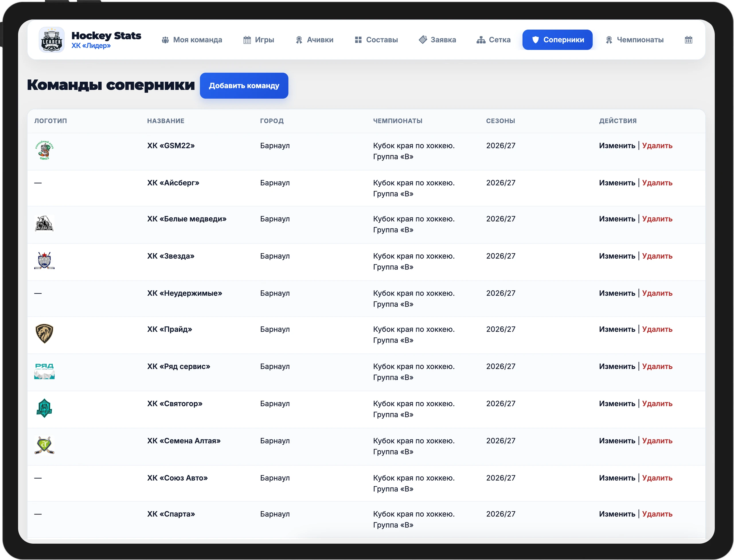
Task: Switch to the Игры tab
Action: click(259, 40)
